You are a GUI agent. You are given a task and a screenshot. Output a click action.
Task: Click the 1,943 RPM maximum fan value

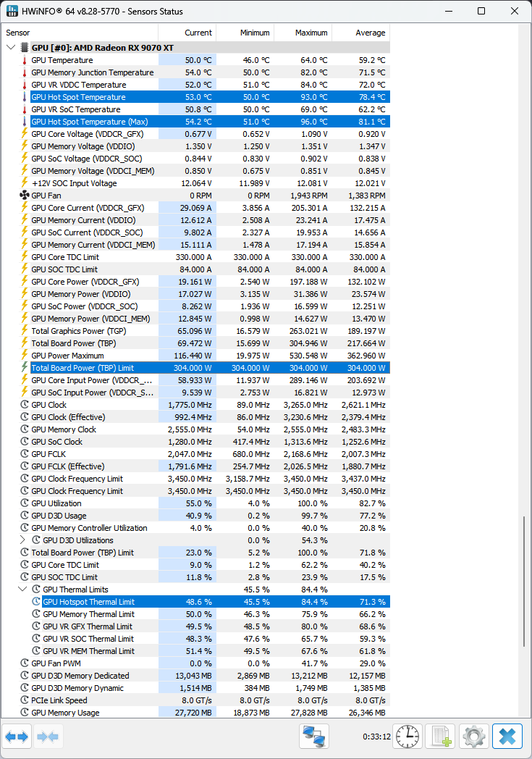pyautogui.click(x=308, y=196)
